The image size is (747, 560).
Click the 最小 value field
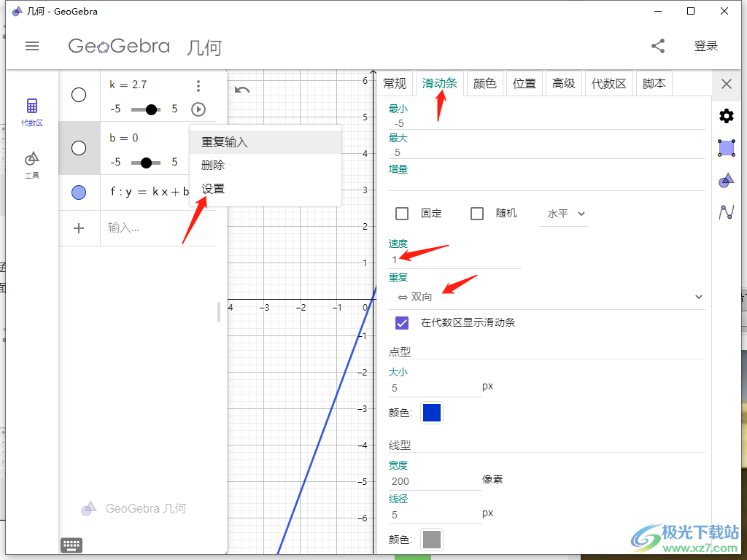click(547, 123)
